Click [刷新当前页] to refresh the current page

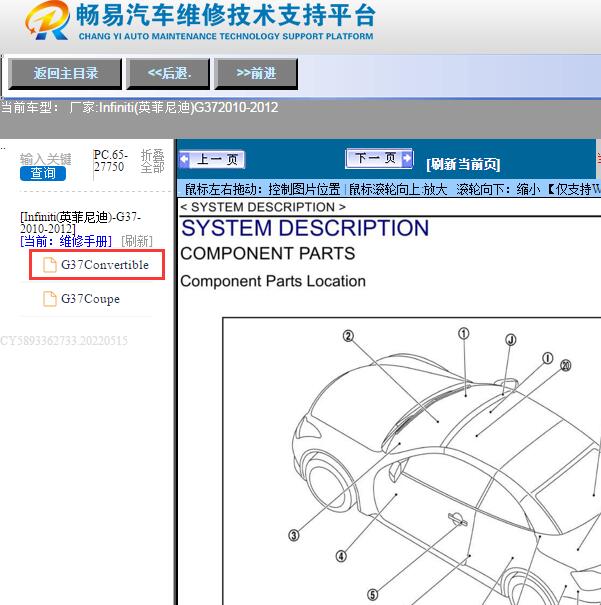click(x=463, y=164)
